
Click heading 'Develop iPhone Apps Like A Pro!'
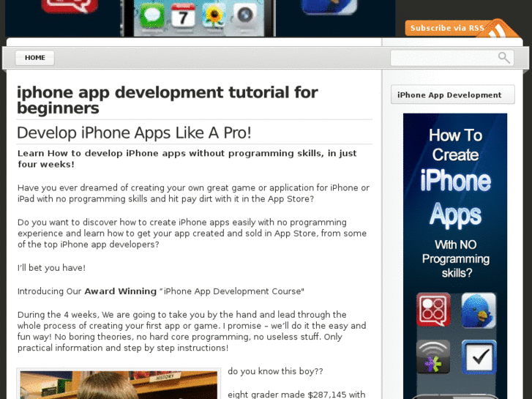pos(134,133)
